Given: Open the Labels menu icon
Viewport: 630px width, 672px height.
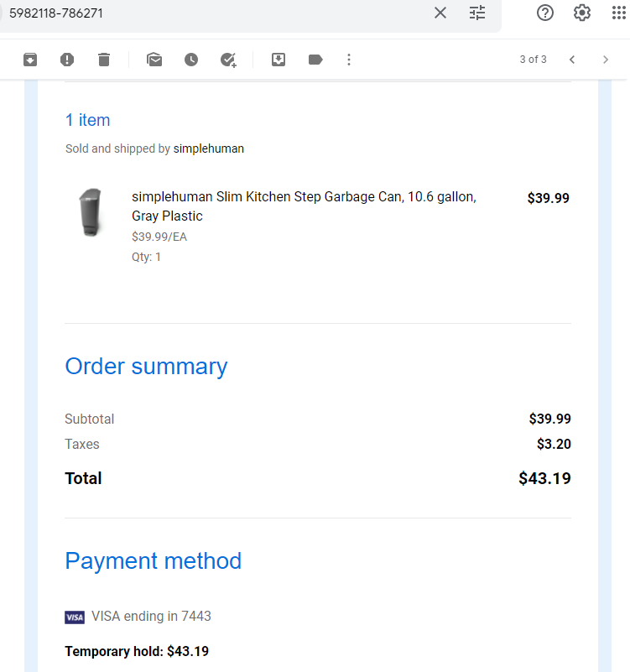Looking at the screenshot, I should click(x=315, y=60).
